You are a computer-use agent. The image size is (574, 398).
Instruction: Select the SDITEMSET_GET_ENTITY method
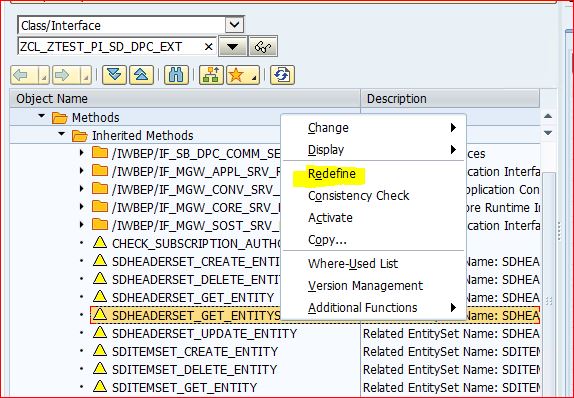tap(184, 387)
